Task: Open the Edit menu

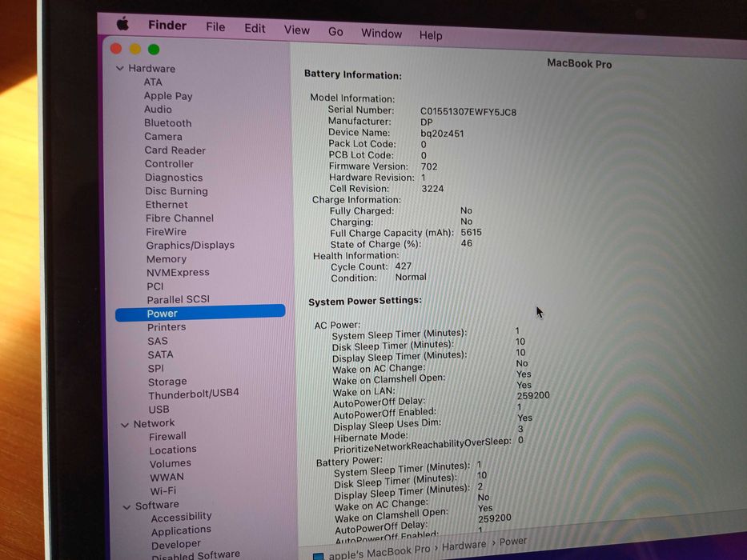Action: [x=255, y=29]
